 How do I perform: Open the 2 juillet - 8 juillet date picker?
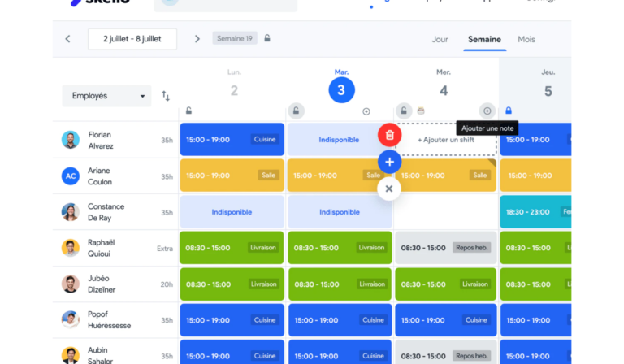132,39
